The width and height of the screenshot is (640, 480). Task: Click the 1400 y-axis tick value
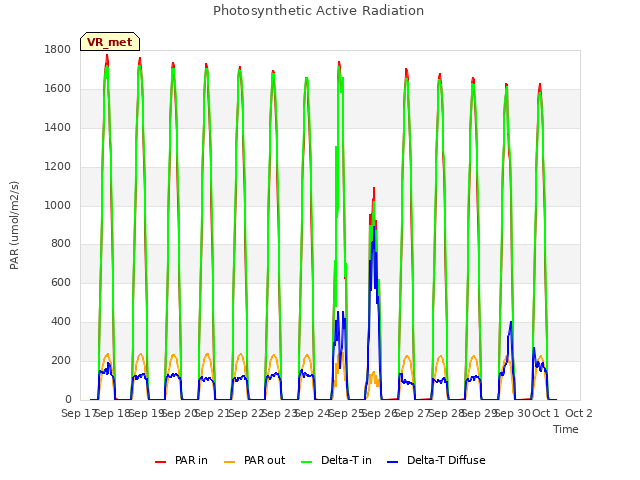(x=58, y=128)
